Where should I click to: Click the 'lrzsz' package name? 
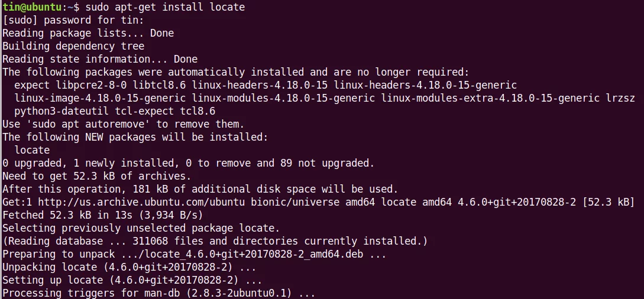620,99
